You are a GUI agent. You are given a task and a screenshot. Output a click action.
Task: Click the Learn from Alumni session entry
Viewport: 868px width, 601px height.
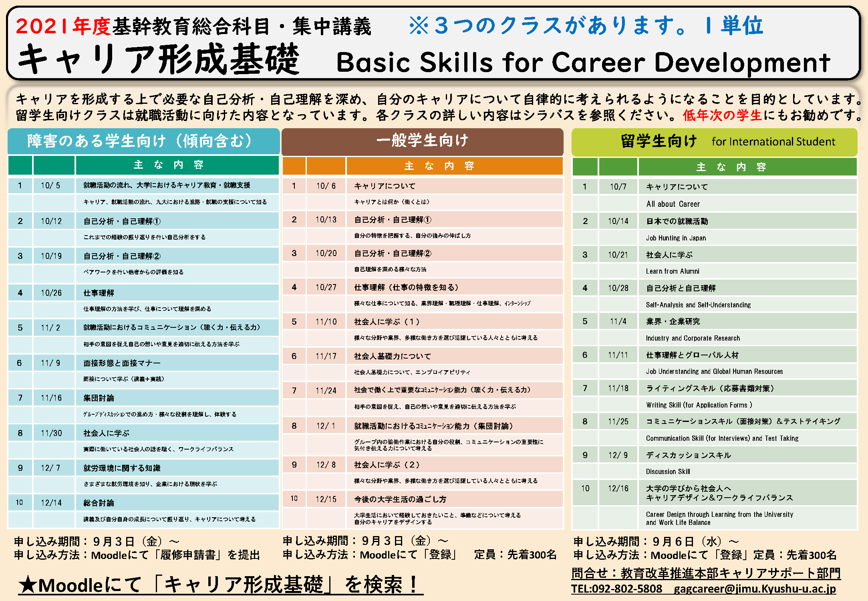pyautogui.click(x=673, y=271)
